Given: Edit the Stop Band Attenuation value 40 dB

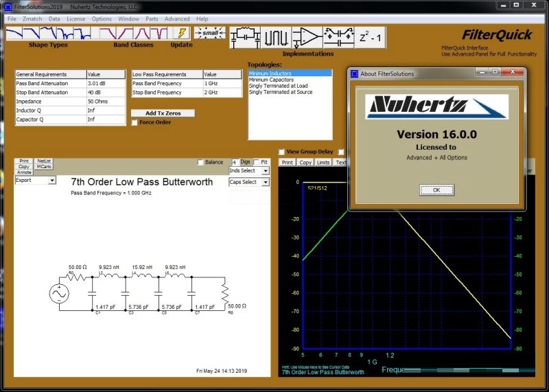Looking at the screenshot, I should coord(106,93).
